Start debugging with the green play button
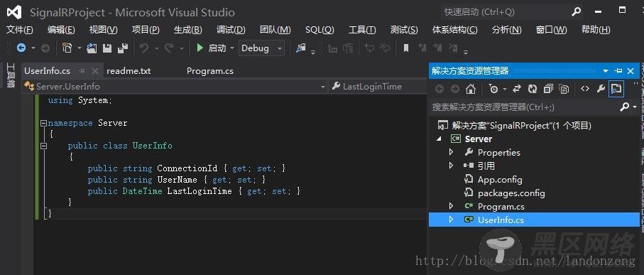This screenshot has width=644, height=275. [200, 48]
